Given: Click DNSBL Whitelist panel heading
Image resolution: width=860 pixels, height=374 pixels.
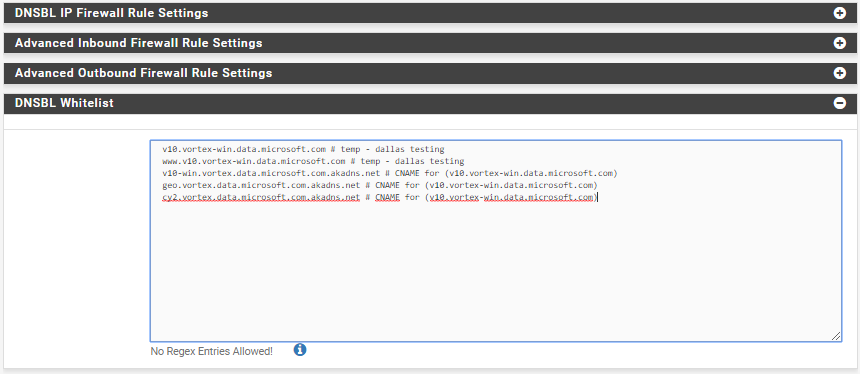Looking at the screenshot, I should (x=64, y=103).
